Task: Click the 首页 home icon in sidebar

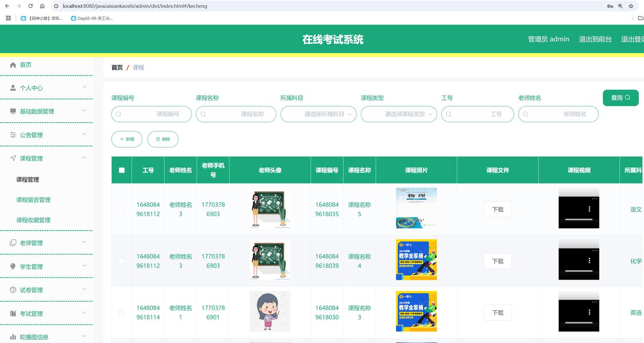Action: [x=13, y=65]
